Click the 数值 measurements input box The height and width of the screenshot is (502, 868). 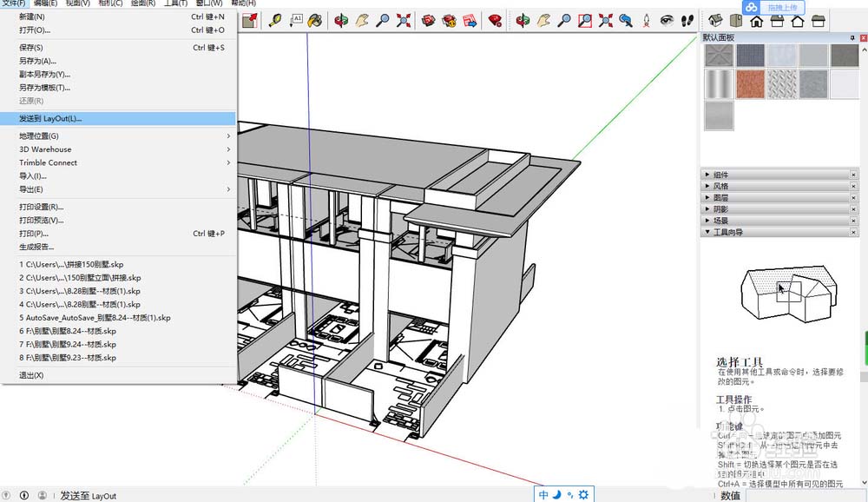point(807,495)
